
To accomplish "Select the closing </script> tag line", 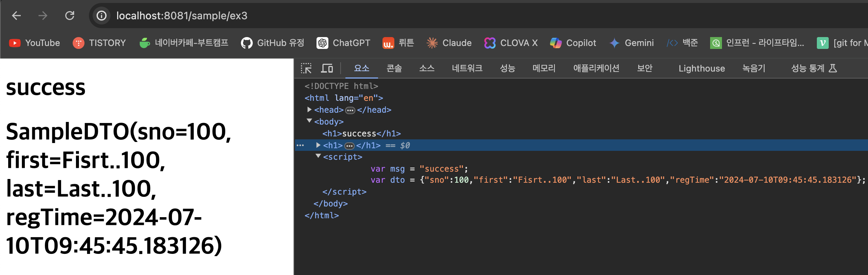I will click(344, 192).
